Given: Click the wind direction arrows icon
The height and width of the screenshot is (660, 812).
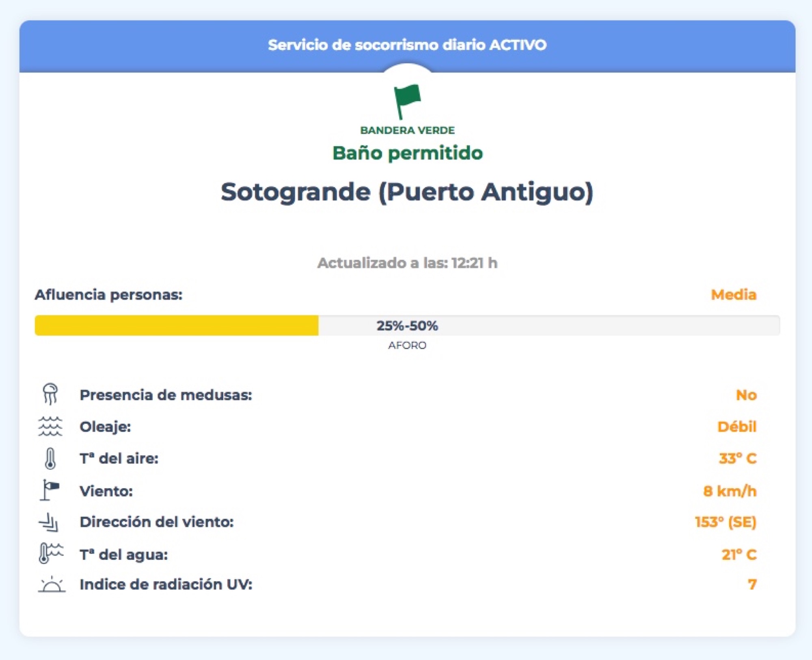Looking at the screenshot, I should 49,522.
